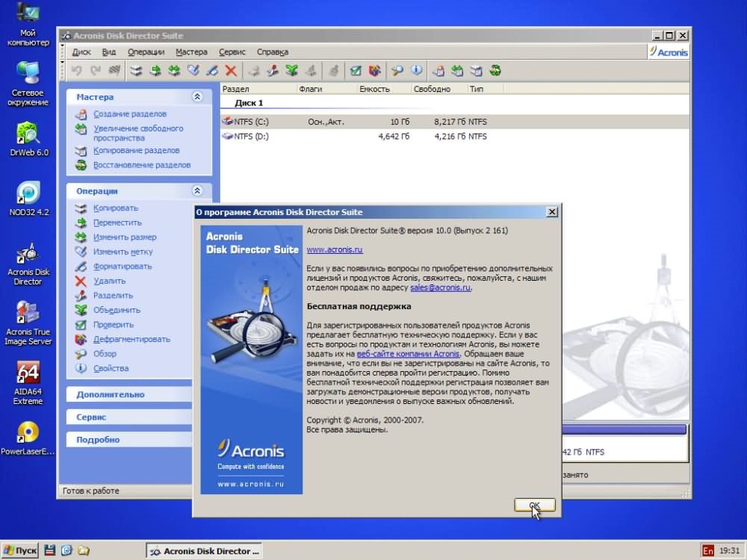Open AIDA64 Extreme desktop icon
Image resolution: width=747 pixels, height=560 pixels.
tap(28, 373)
